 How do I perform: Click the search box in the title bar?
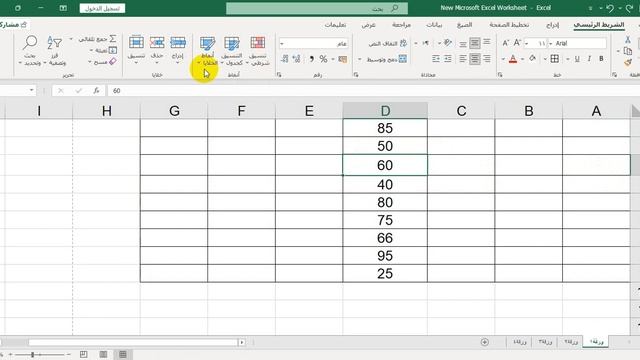point(317,8)
